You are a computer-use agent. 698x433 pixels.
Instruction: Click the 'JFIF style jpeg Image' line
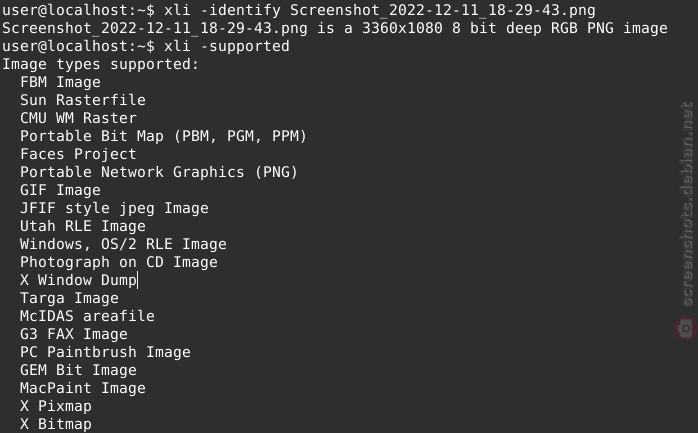[114, 208]
